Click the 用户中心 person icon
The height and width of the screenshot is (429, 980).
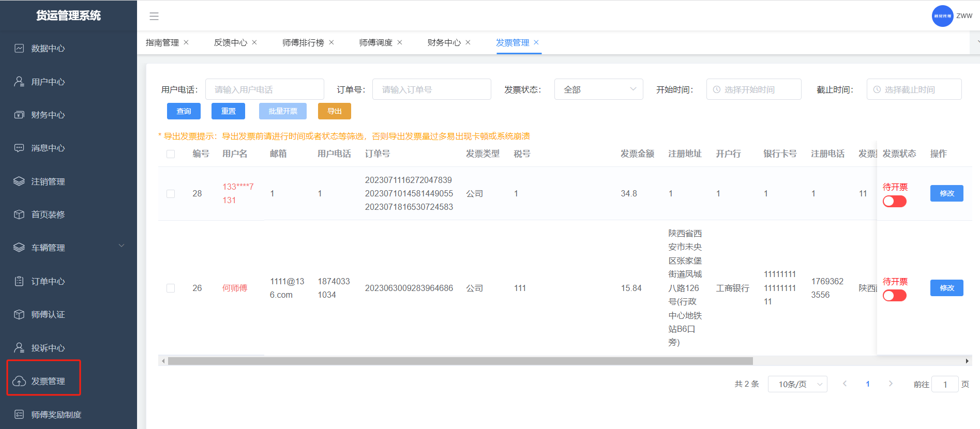[x=19, y=82]
